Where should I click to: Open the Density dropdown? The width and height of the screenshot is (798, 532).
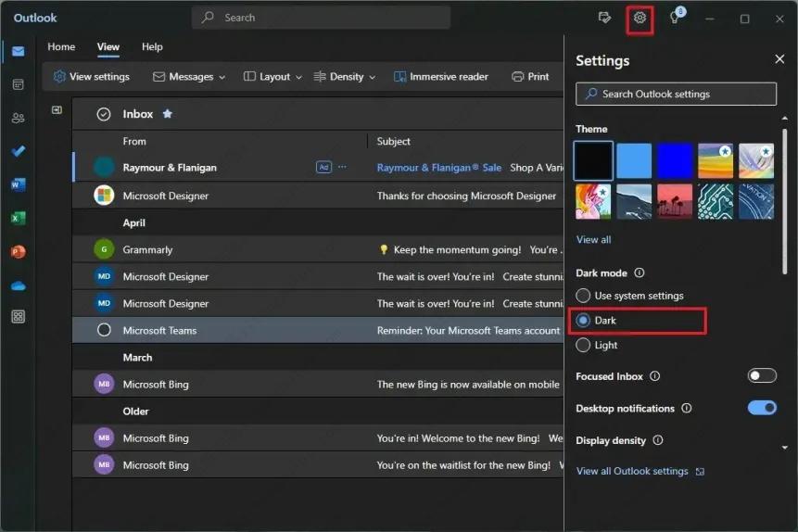(345, 76)
